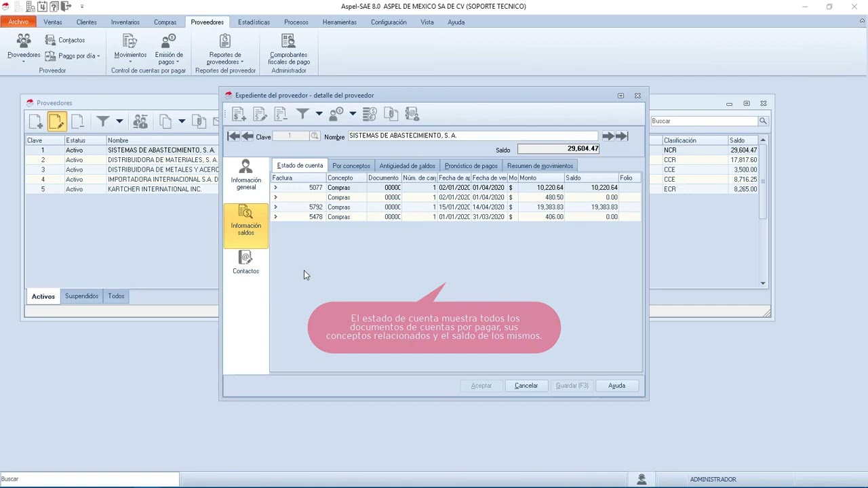Expand the payment person dropdown arrow in Expediente
Viewport: 868px width, 488px height.
pyautogui.click(x=353, y=114)
